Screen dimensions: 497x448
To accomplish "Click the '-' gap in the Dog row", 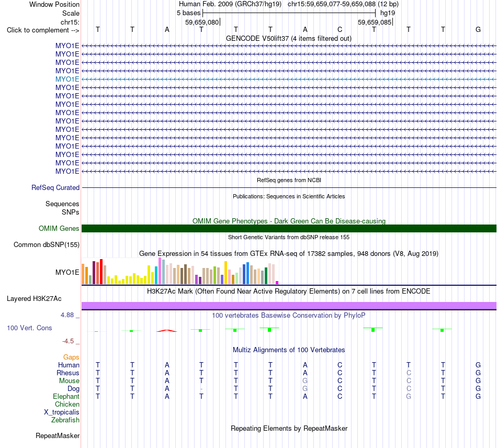I will coord(201,389).
